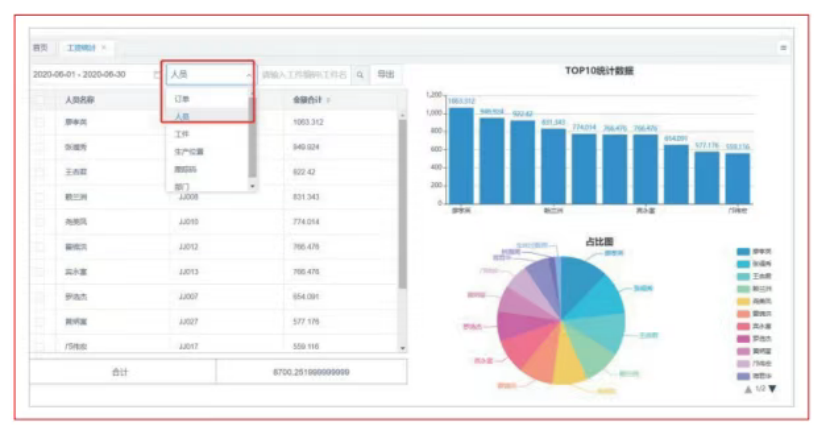Open the date range calendar icon
The image size is (830, 443).
(156, 75)
